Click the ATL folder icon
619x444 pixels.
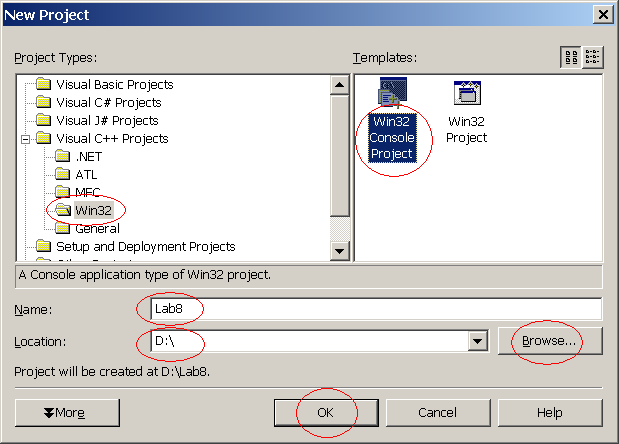point(62,174)
